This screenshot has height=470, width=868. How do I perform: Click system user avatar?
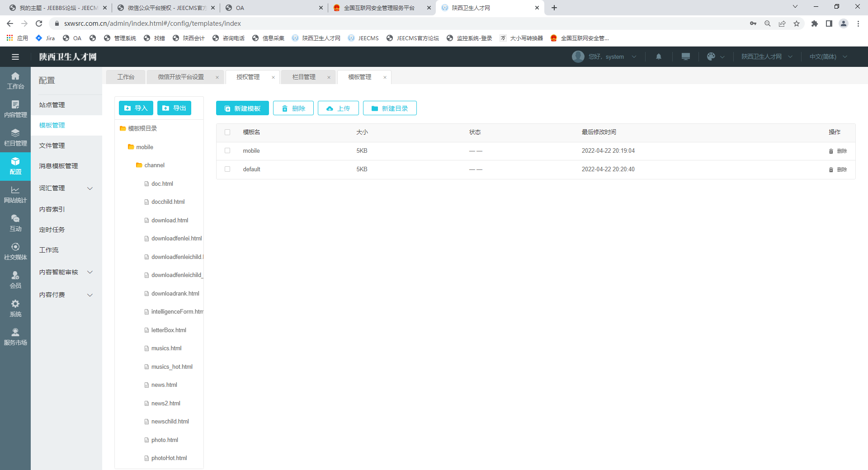(x=578, y=56)
